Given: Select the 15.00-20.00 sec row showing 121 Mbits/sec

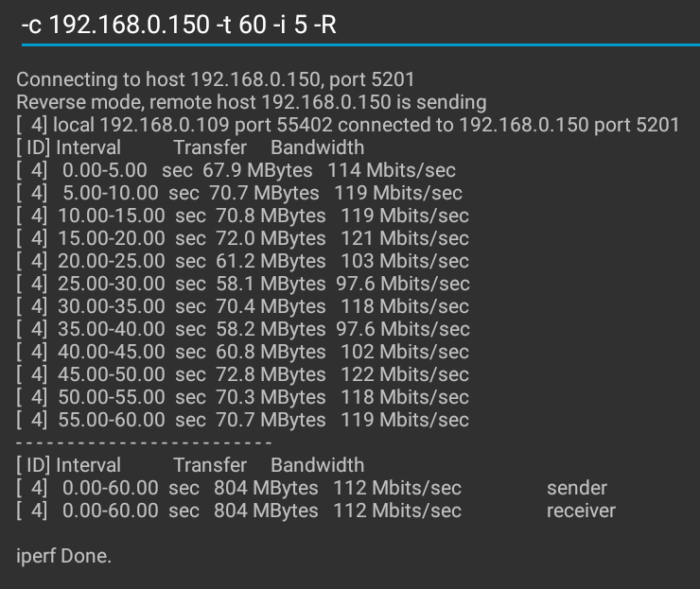Looking at the screenshot, I should [x=243, y=238].
